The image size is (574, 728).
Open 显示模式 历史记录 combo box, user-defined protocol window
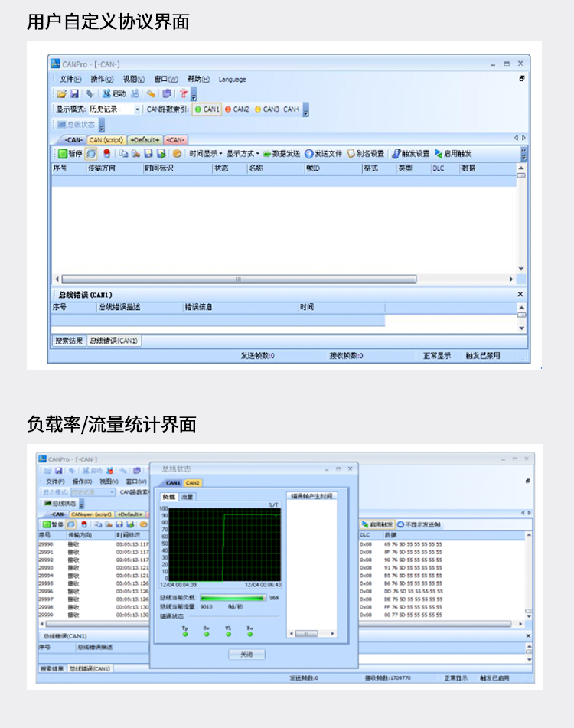coord(115,109)
